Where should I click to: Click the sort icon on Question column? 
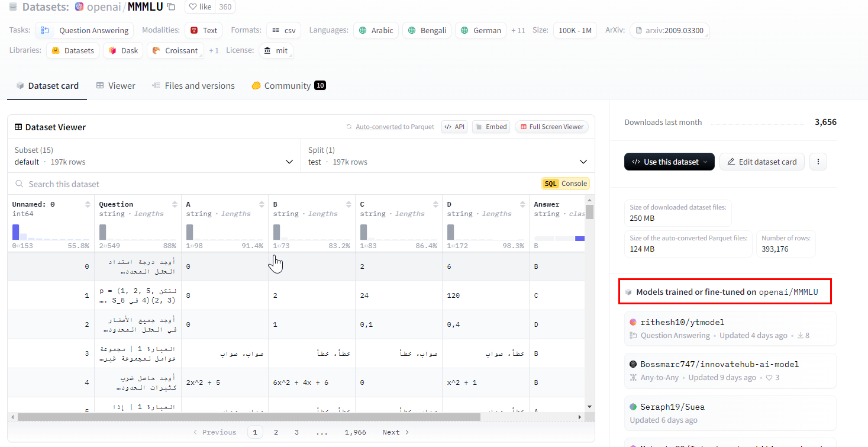(x=175, y=204)
